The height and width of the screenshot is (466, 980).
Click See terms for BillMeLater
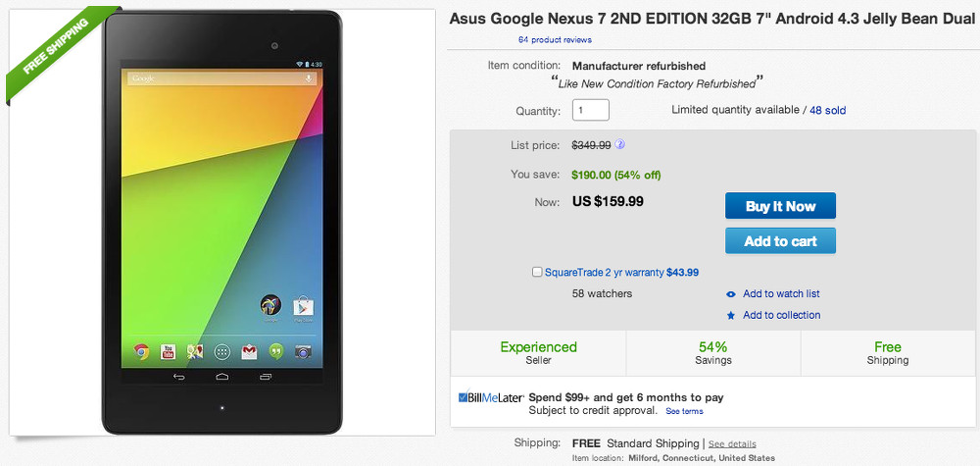(x=684, y=411)
